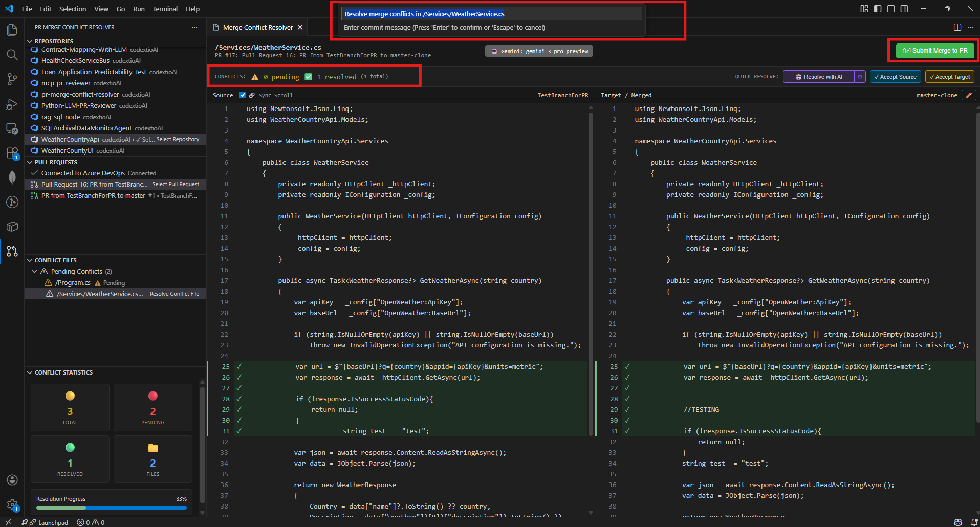Open the Help menu

coord(192,9)
